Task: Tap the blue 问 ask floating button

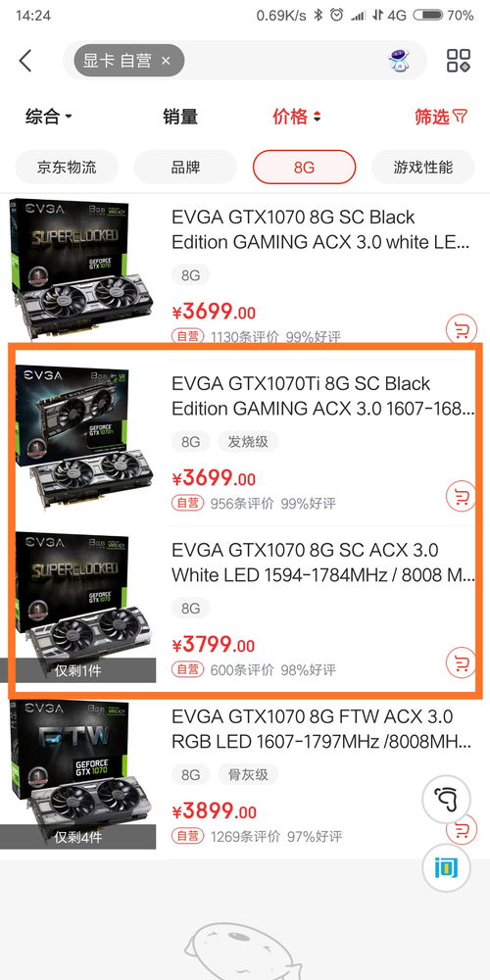Action: (x=446, y=867)
